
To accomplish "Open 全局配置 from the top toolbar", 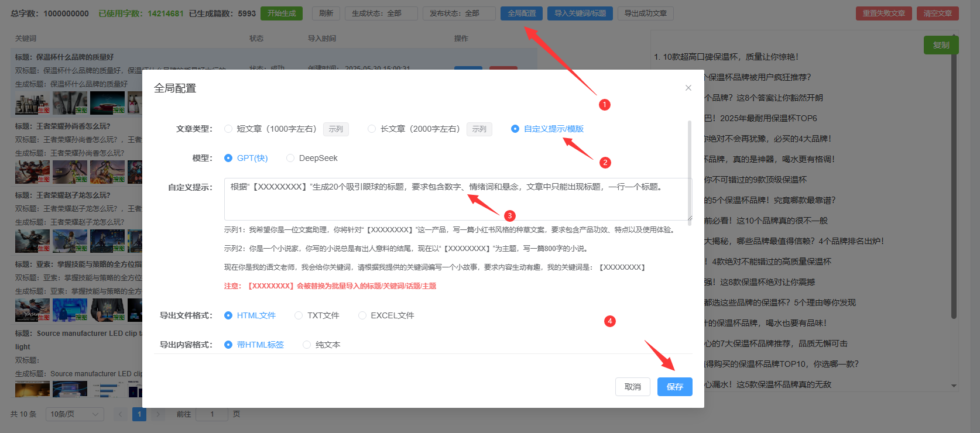I will tap(522, 13).
